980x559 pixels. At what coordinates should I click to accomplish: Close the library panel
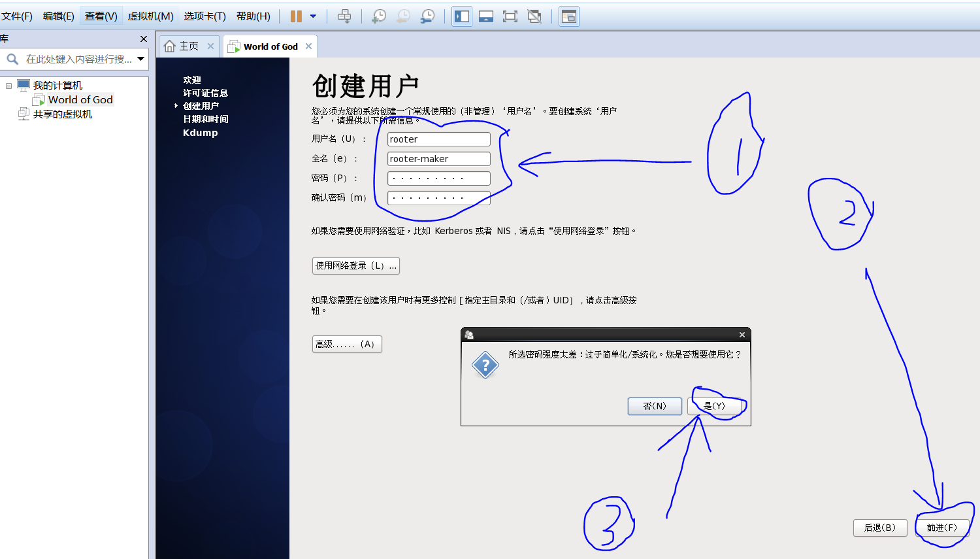coord(144,39)
